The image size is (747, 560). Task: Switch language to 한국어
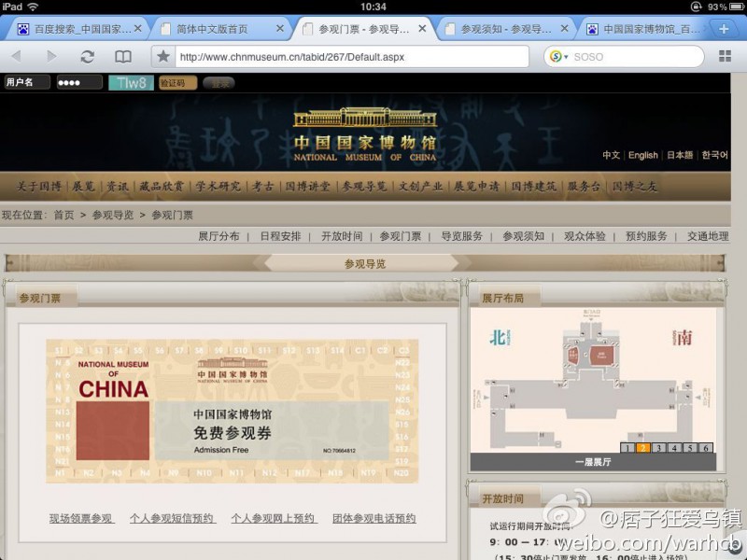[714, 155]
